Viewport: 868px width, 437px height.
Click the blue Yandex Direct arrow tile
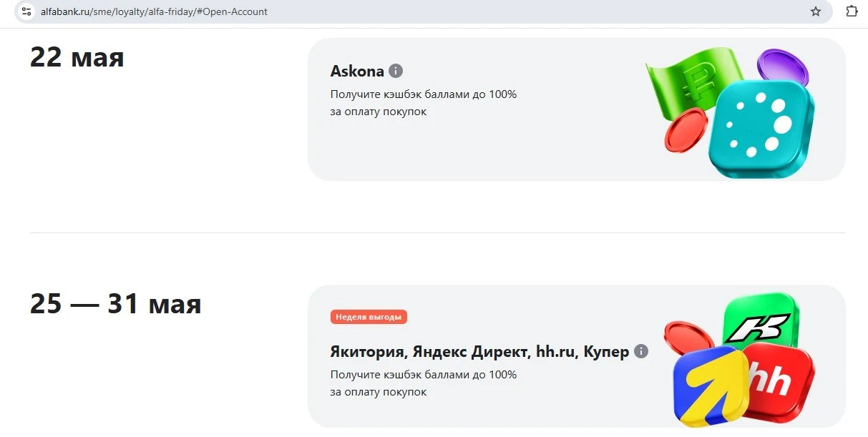coord(709,386)
